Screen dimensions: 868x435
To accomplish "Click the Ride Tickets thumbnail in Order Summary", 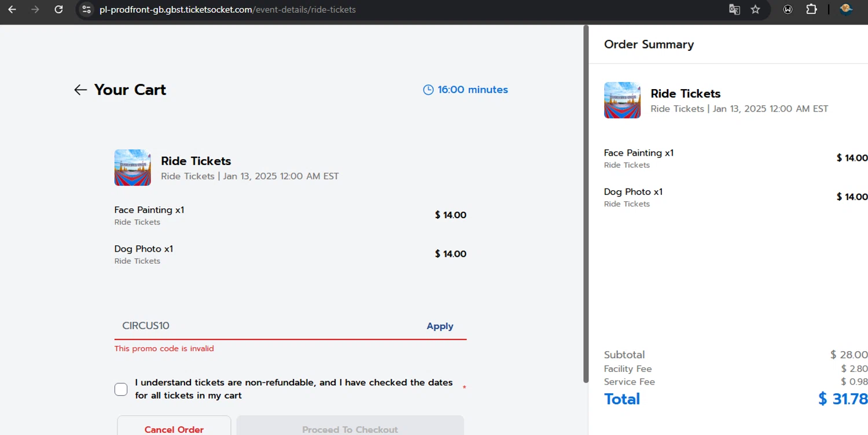I will tap(622, 100).
